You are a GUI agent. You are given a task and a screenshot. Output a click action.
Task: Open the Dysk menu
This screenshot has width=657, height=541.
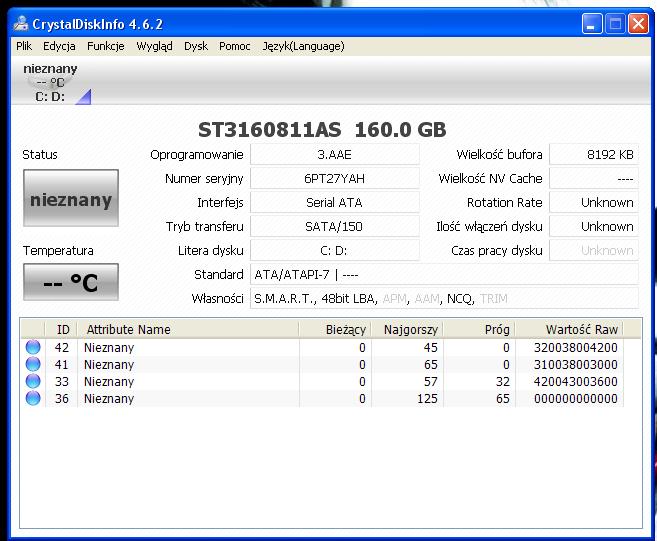[x=196, y=46]
